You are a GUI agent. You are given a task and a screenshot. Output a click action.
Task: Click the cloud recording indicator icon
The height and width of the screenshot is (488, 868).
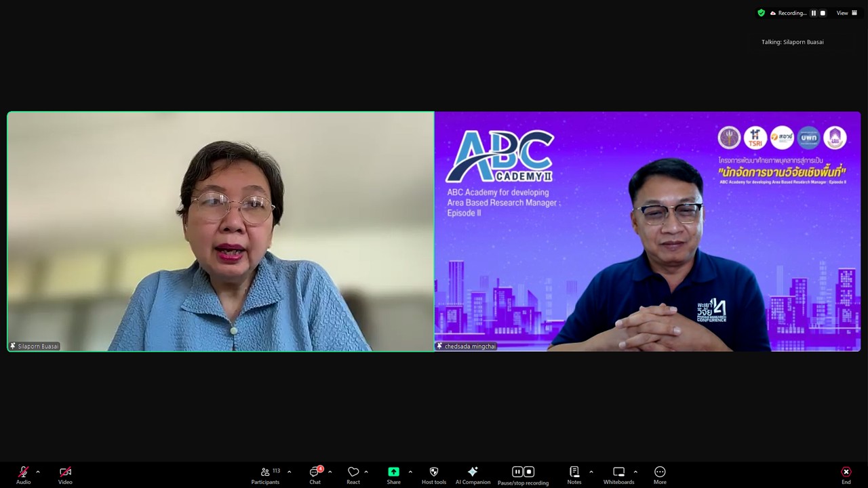773,13
